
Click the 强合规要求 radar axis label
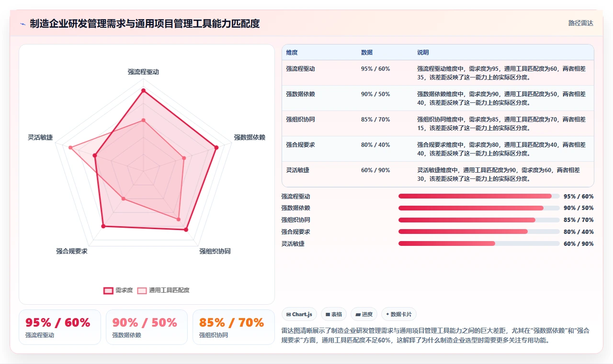click(72, 251)
